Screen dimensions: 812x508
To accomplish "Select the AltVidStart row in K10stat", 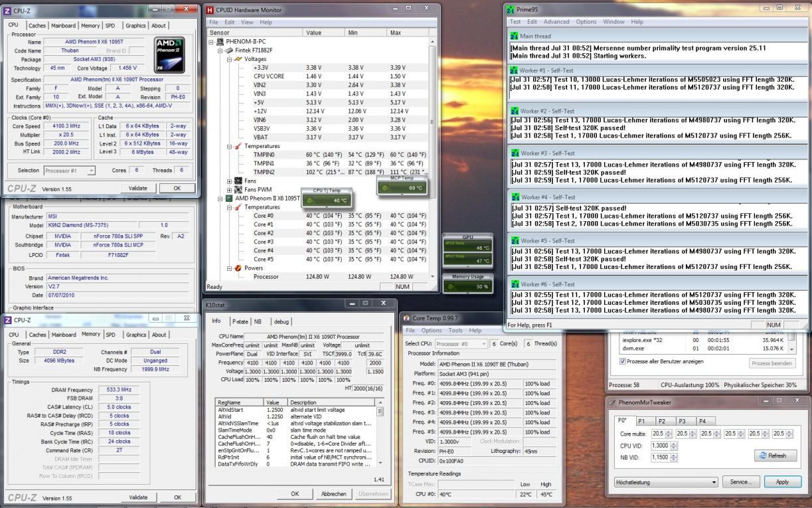I will [296, 410].
